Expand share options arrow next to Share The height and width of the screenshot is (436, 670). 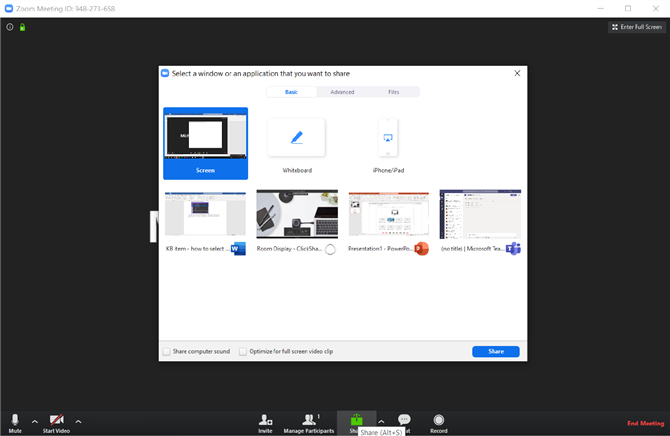[x=380, y=421]
